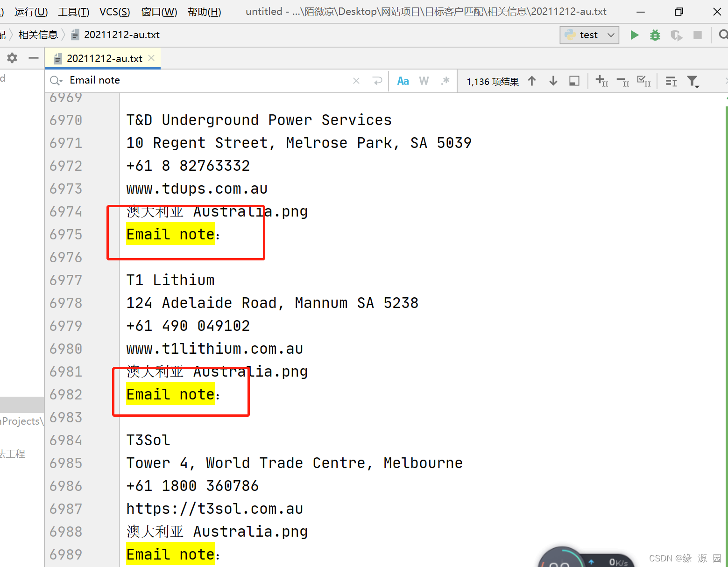The height and width of the screenshot is (567, 728).
Task: Go to next search occurrence arrow
Action: click(x=553, y=81)
